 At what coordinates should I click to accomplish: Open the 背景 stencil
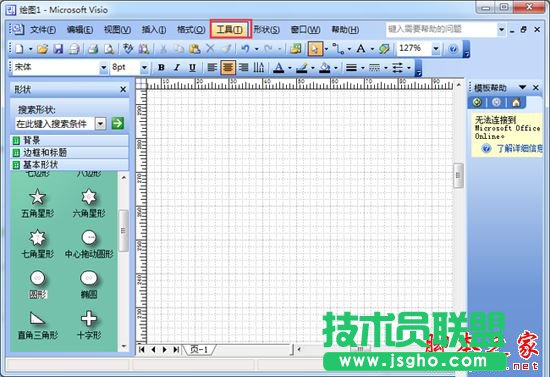(x=69, y=141)
